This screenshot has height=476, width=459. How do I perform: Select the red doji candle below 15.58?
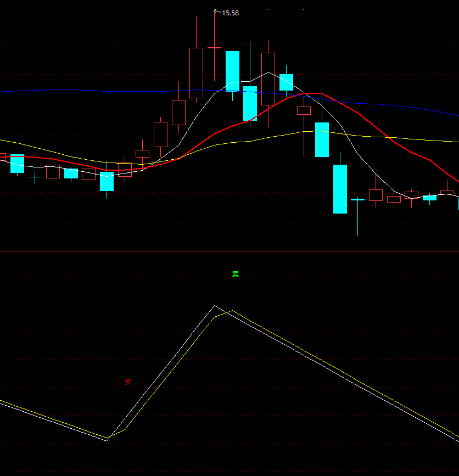pos(214,48)
